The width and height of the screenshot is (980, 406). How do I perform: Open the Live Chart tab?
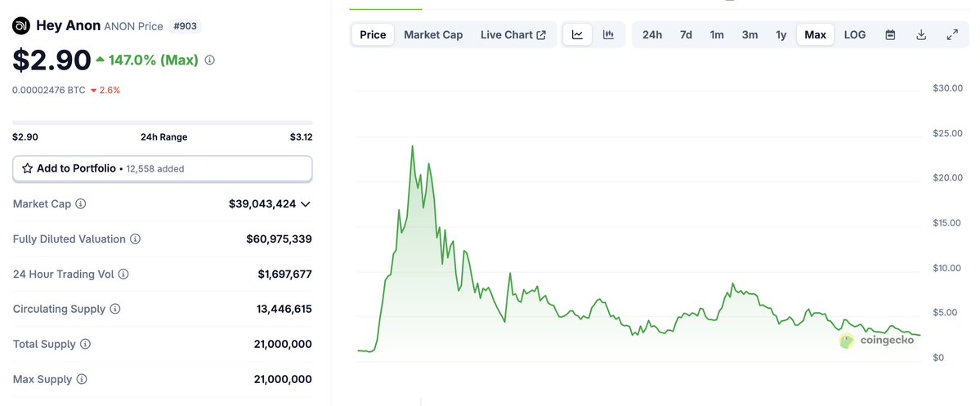513,34
